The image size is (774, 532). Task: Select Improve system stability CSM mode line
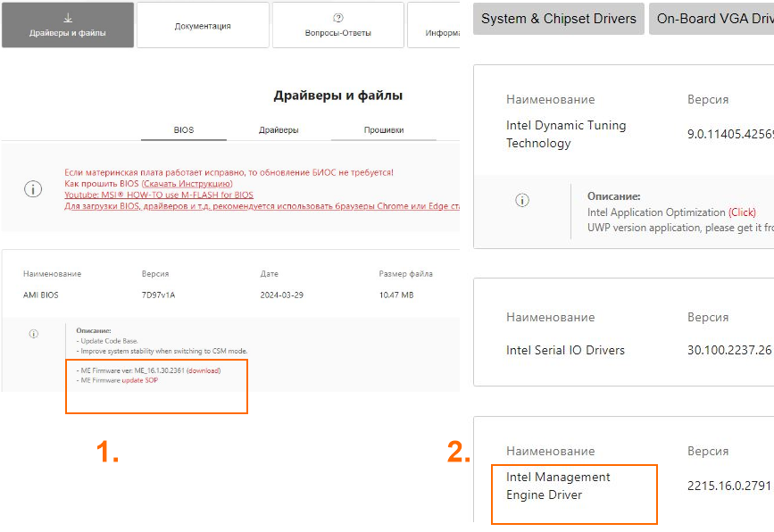click(162, 352)
